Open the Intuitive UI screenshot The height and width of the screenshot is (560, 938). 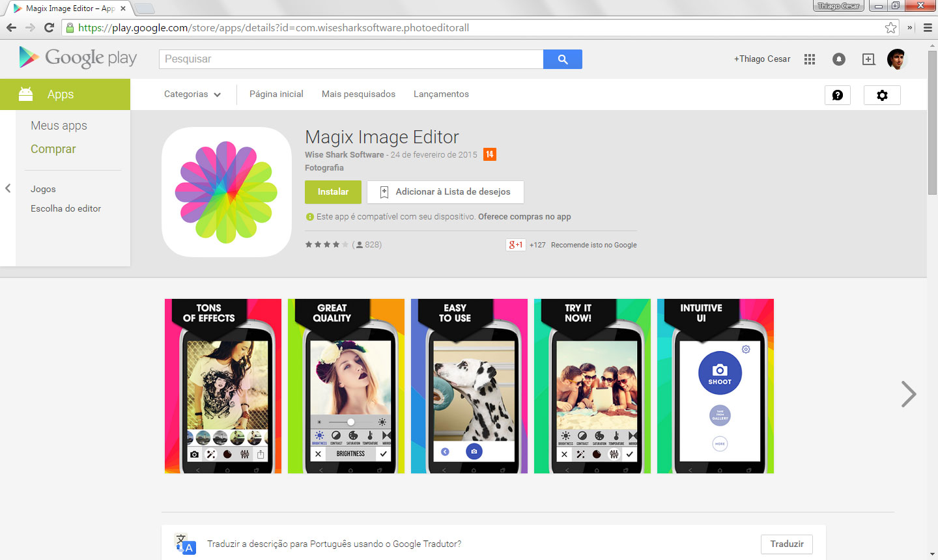pyautogui.click(x=715, y=386)
